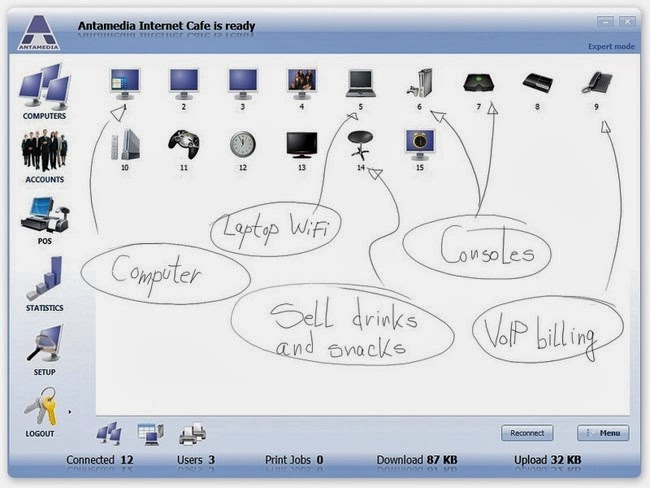
Task: Click the Reconnect button
Action: coord(527,433)
